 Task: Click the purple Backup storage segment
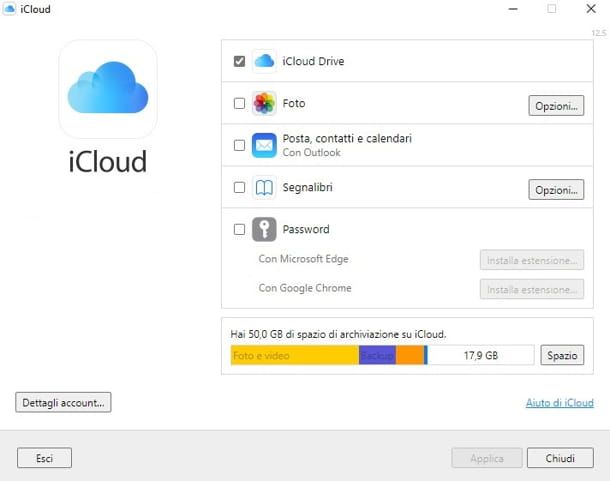coord(377,355)
